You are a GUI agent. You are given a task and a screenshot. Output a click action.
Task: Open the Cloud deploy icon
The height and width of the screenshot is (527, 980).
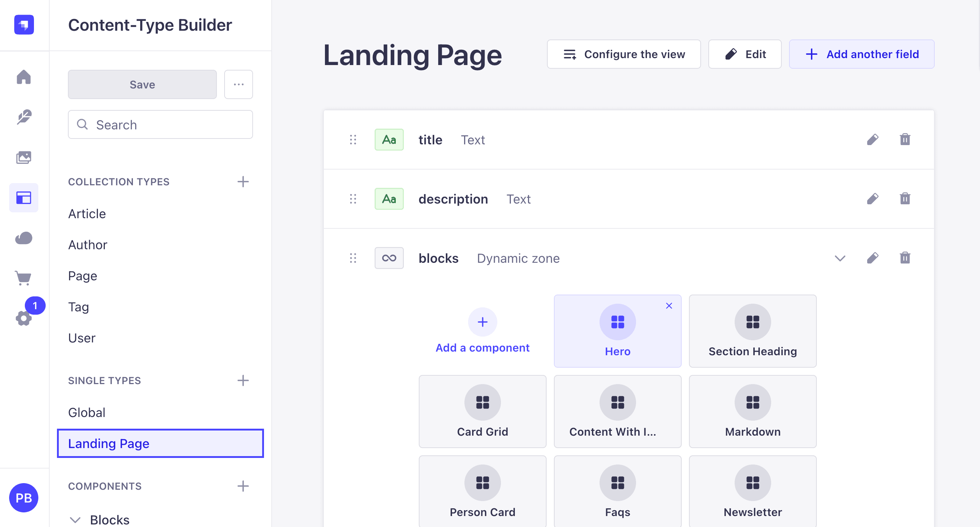[24, 238]
